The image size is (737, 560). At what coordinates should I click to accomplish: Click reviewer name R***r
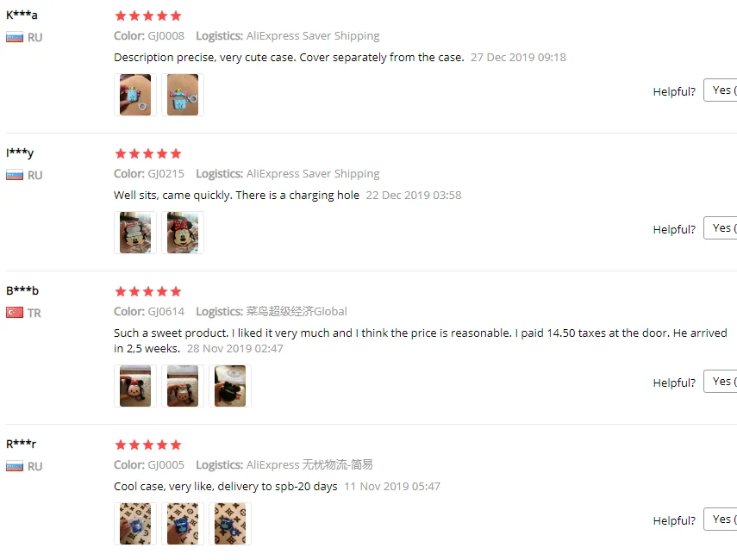(22, 444)
